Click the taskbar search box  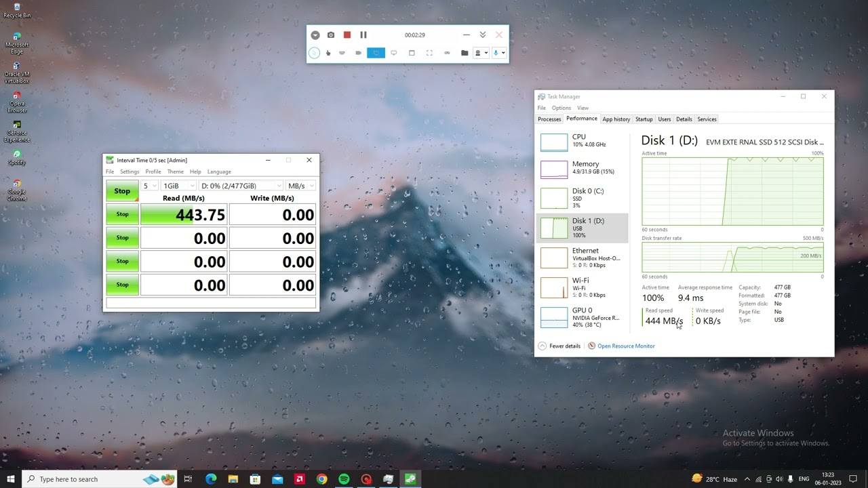[x=99, y=479]
